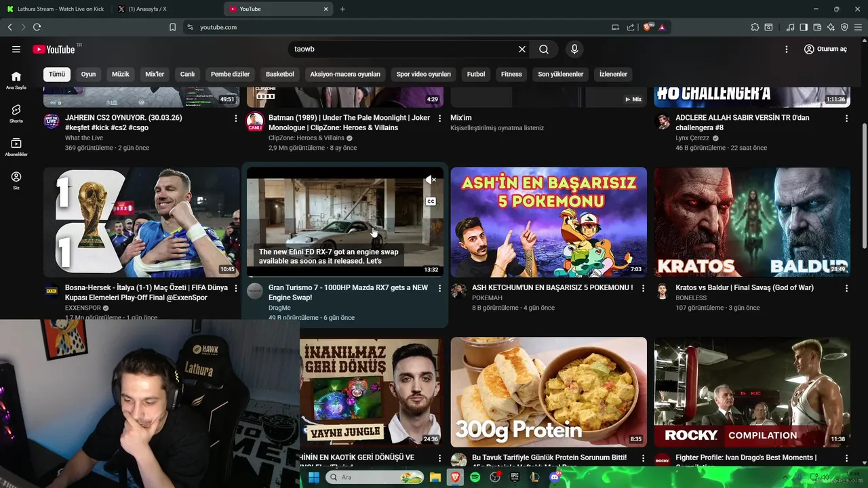Open Discord from the taskbar
The image size is (868, 488).
click(555, 477)
